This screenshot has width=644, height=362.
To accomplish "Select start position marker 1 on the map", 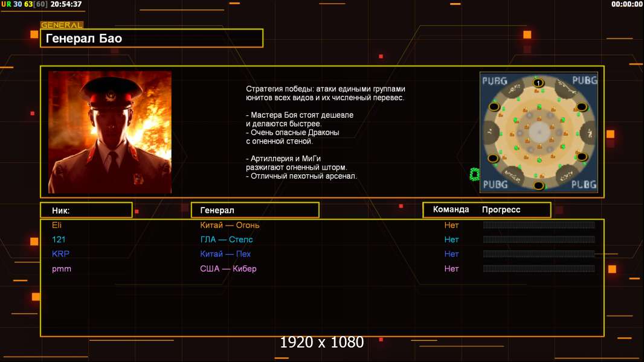I will [x=538, y=83].
